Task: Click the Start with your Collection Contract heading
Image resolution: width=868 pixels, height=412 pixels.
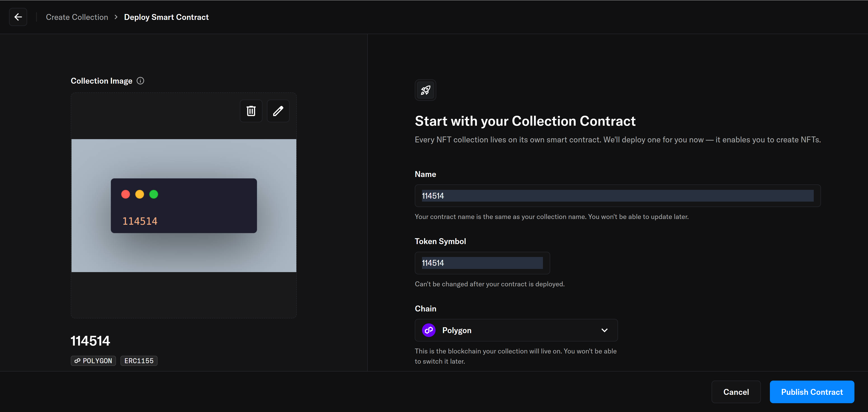Action: pos(525,121)
